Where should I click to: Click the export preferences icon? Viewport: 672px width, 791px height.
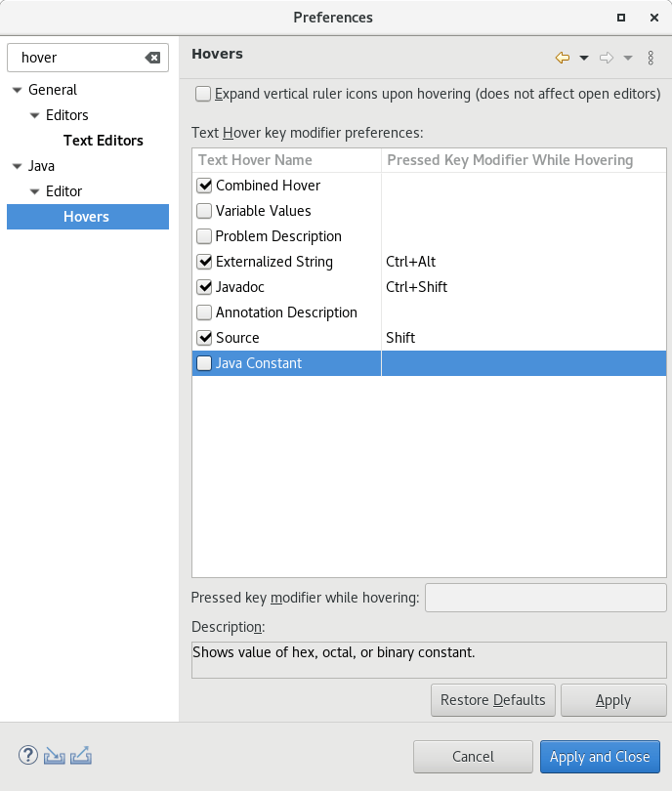coord(81,755)
